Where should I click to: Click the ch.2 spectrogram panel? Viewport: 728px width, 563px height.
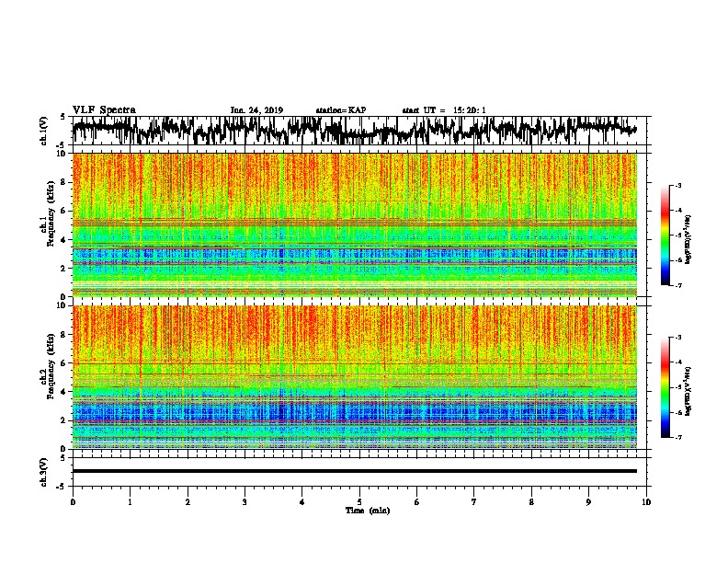[x=355, y=377]
